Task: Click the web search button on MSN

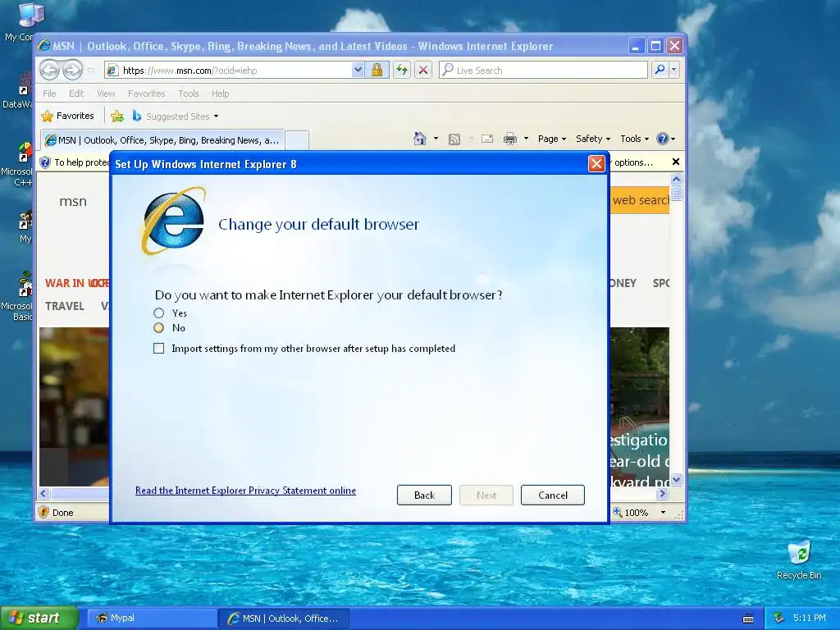Action: (640, 200)
